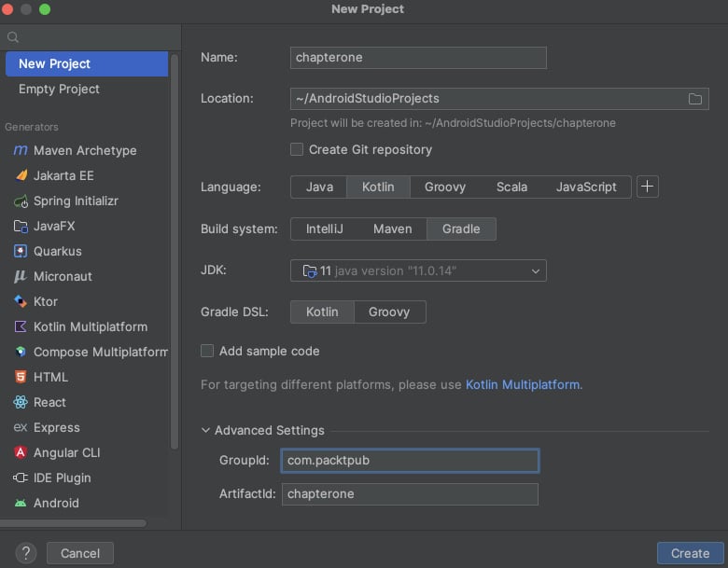This screenshot has height=568, width=728.
Task: Click the GroupId input field
Action: pos(410,461)
